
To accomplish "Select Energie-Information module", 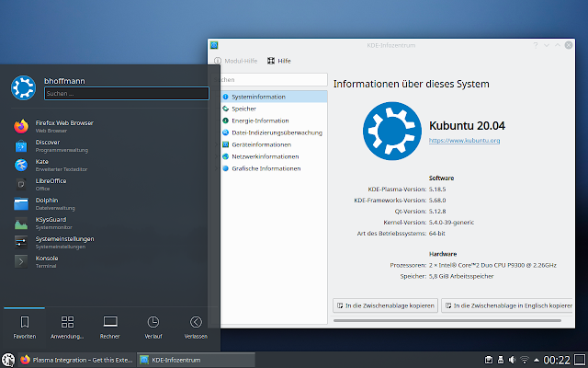I will click(274, 121).
